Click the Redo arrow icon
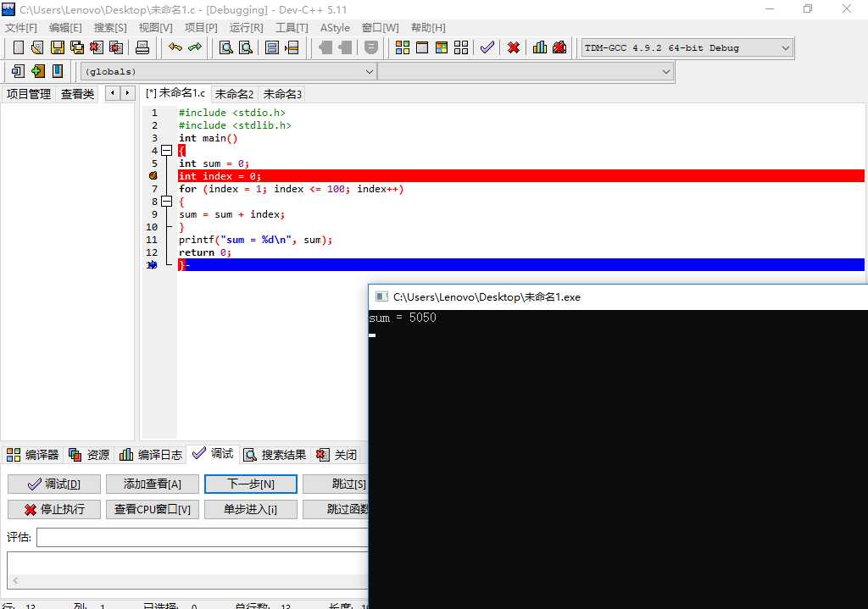 click(x=195, y=47)
